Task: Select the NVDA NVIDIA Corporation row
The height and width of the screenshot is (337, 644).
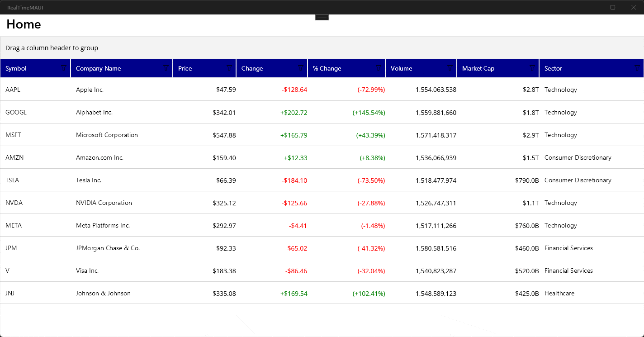Action: [181, 203]
